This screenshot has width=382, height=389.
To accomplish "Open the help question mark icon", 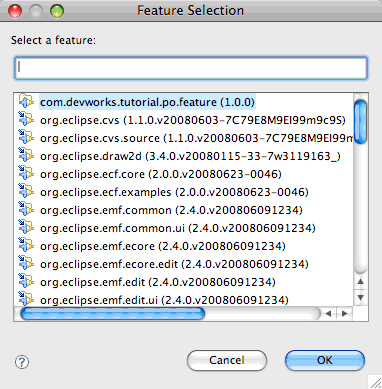I will [x=22, y=362].
